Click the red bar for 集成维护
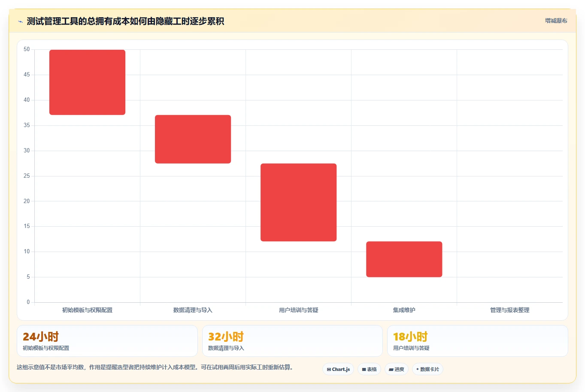Viewport: 585px width, 392px height. pos(404,259)
